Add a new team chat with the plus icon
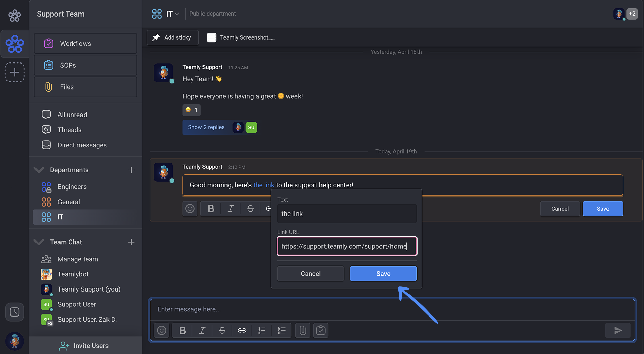Screen dimensions: 644x354 [x=131, y=242]
